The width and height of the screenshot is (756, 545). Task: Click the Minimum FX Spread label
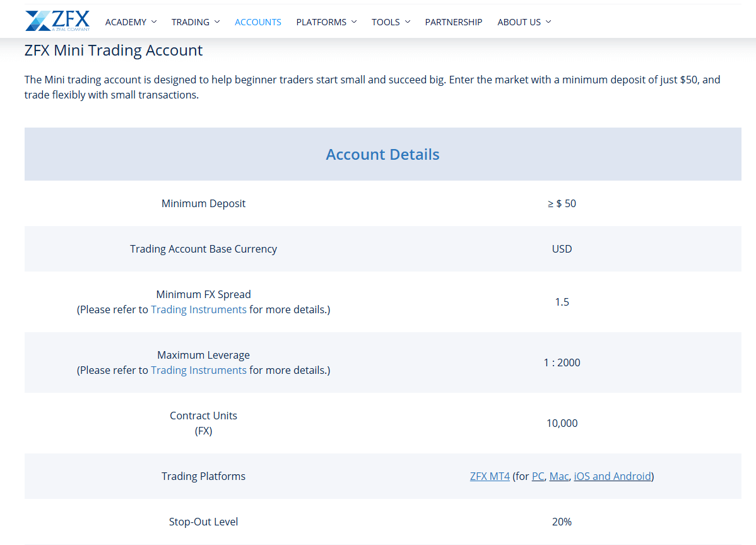point(203,294)
